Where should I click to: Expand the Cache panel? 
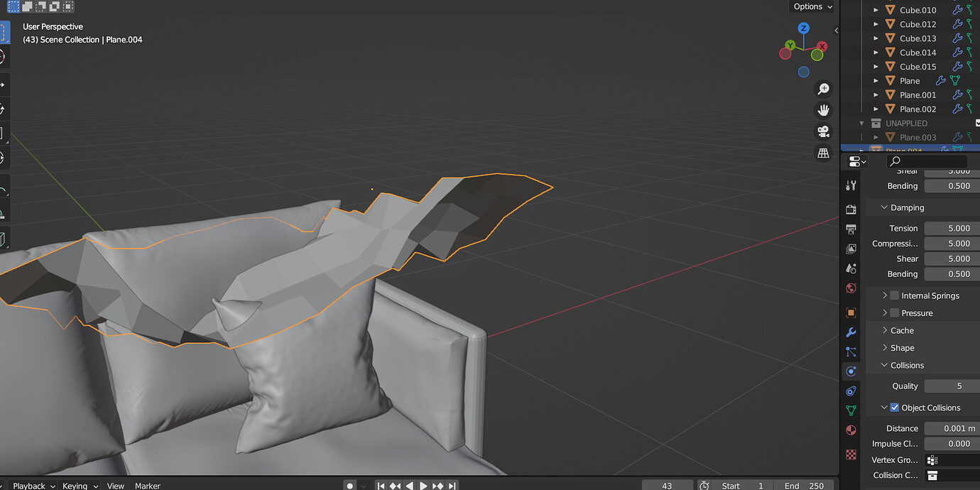(885, 330)
